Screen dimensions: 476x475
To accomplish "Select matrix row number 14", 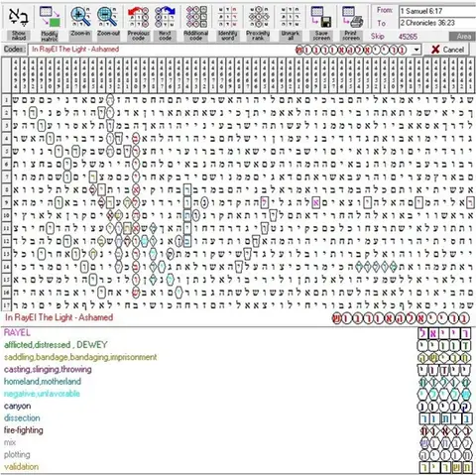I will pos(6,267).
